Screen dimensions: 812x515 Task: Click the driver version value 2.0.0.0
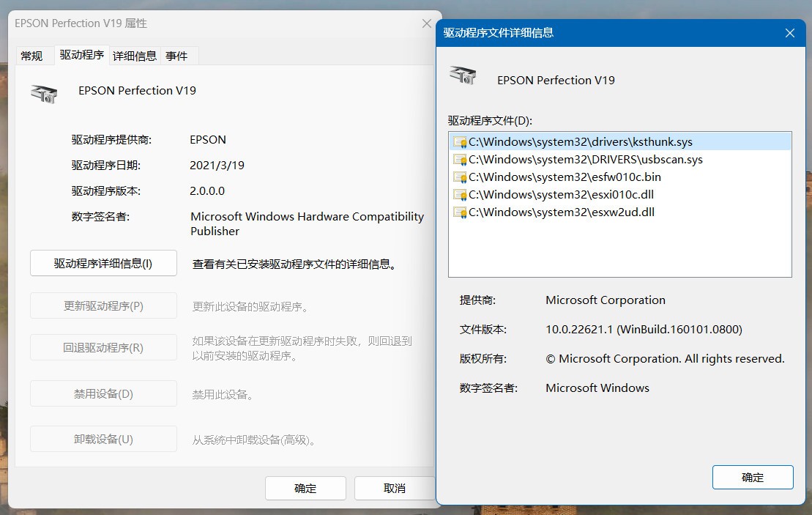coord(207,190)
